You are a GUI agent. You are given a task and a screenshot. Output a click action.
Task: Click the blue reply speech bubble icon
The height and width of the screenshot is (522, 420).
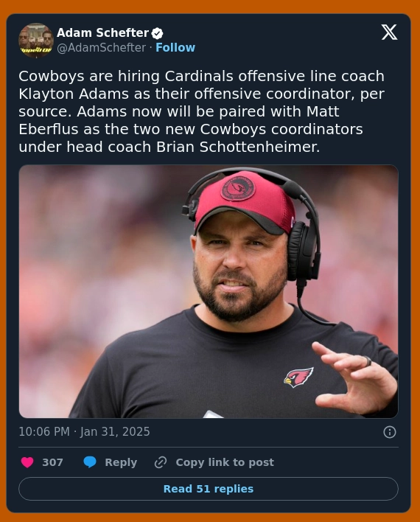click(90, 462)
